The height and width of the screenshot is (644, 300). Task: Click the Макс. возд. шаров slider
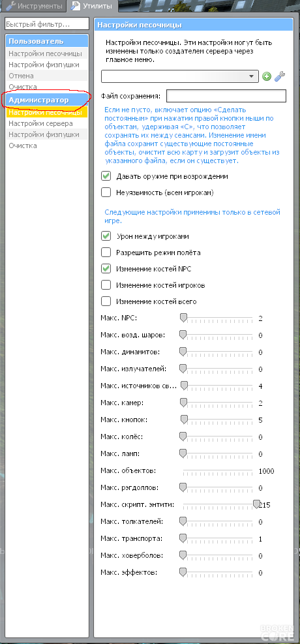[x=218, y=335]
